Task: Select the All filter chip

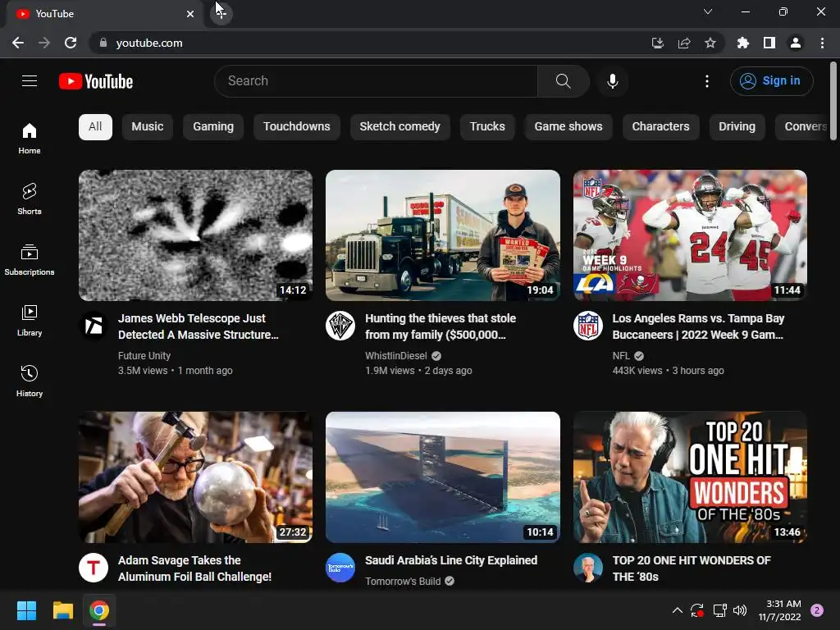Action: (x=95, y=126)
